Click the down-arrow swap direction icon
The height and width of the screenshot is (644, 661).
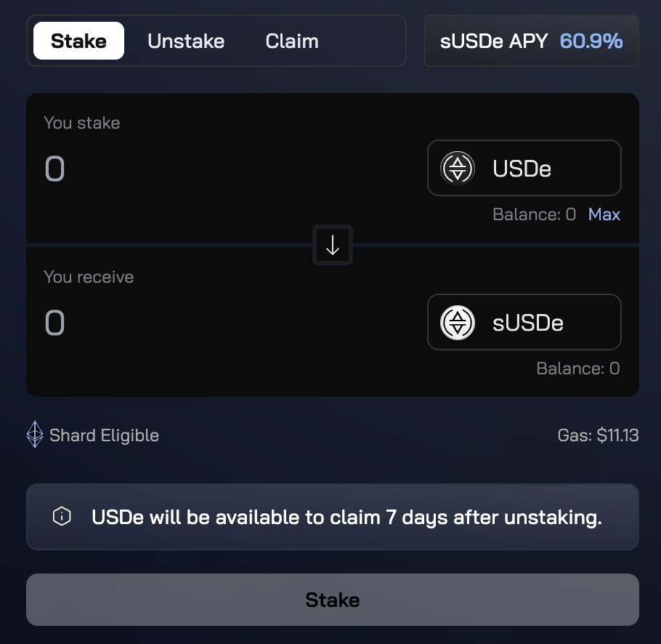pyautogui.click(x=333, y=246)
